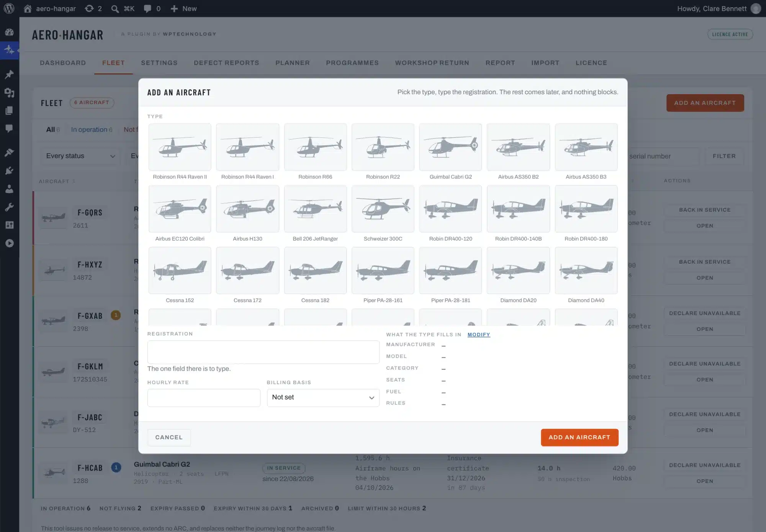Choose the Cessna 182 type
This screenshot has width=766, height=532.
[315, 275]
